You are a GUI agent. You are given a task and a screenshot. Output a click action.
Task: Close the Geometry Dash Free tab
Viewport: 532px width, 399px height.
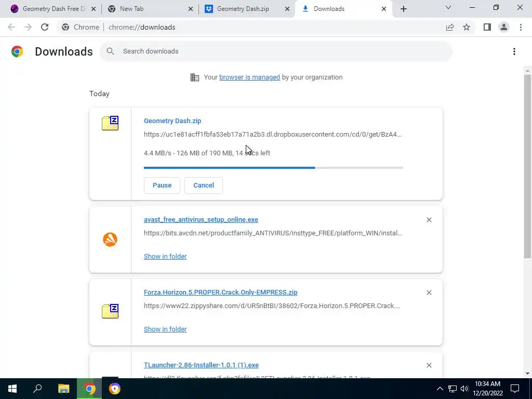click(94, 9)
